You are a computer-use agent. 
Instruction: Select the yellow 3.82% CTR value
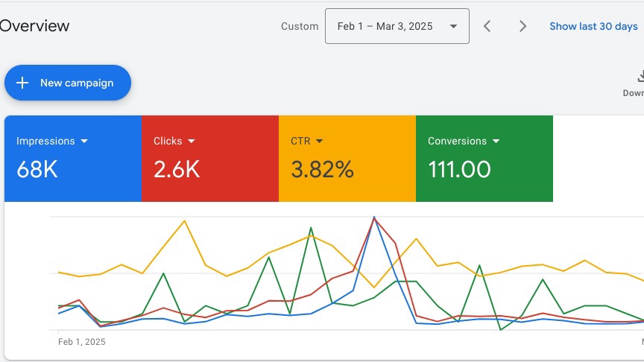click(x=322, y=170)
